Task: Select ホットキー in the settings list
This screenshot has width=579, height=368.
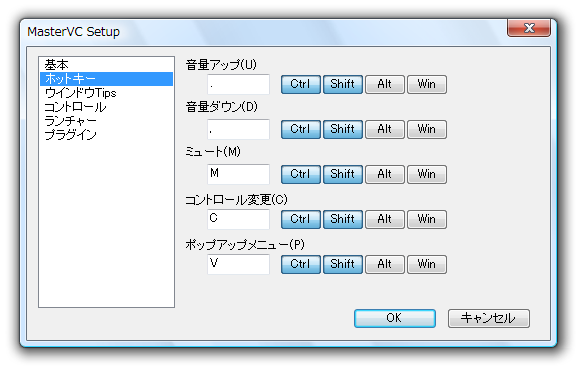Action: coord(106,79)
